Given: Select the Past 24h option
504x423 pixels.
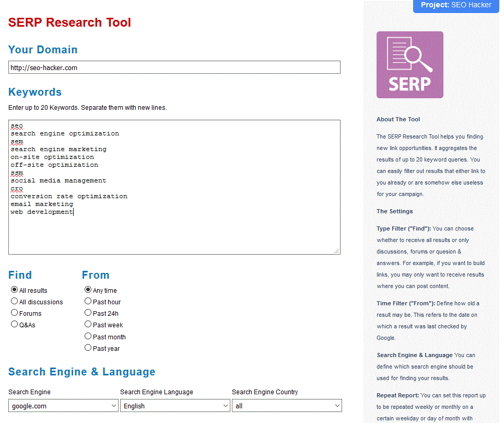Looking at the screenshot, I should tap(88, 313).
